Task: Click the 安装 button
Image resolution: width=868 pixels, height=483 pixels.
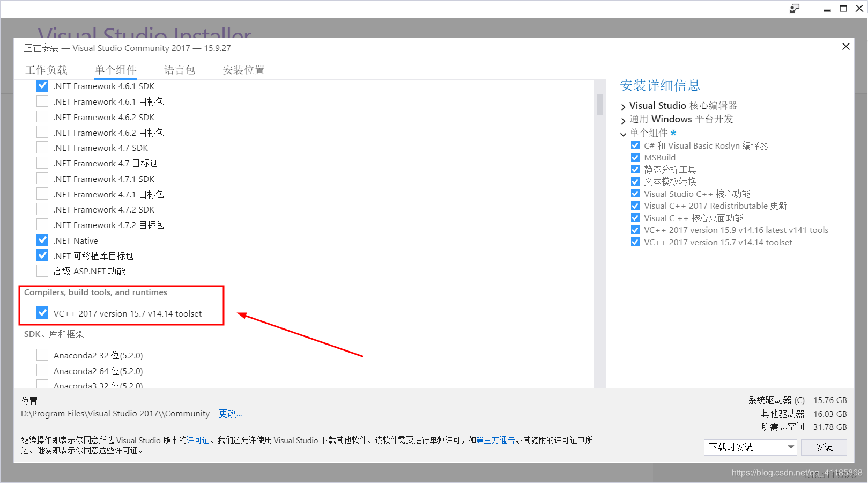Action: [824, 447]
